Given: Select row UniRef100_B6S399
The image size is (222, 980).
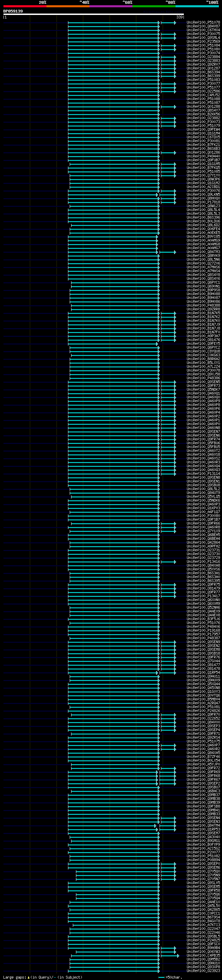Looking at the screenshot, I should coord(203,76).
